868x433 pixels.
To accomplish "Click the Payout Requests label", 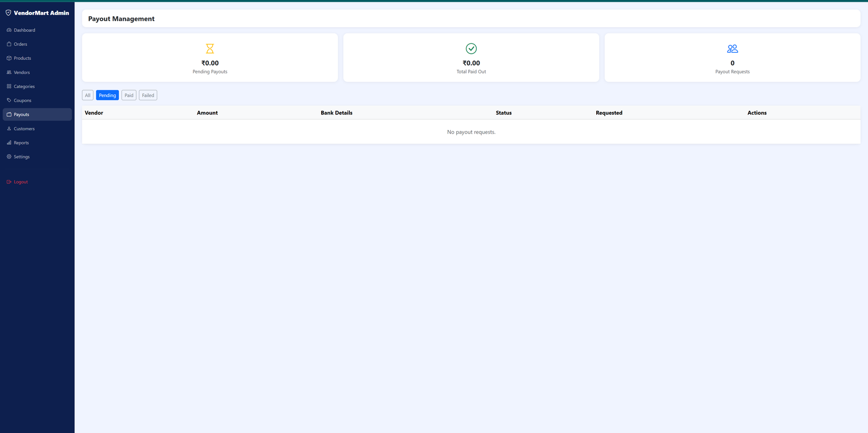I will click(732, 72).
